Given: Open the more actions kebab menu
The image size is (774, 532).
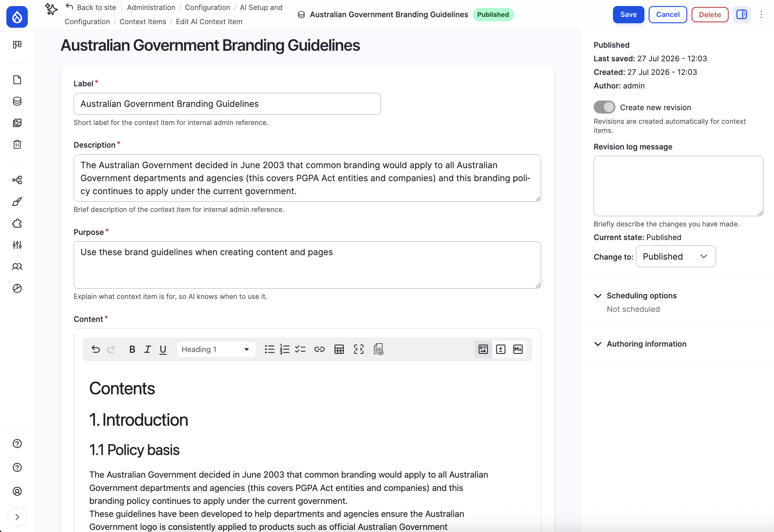Looking at the screenshot, I should 761,14.
